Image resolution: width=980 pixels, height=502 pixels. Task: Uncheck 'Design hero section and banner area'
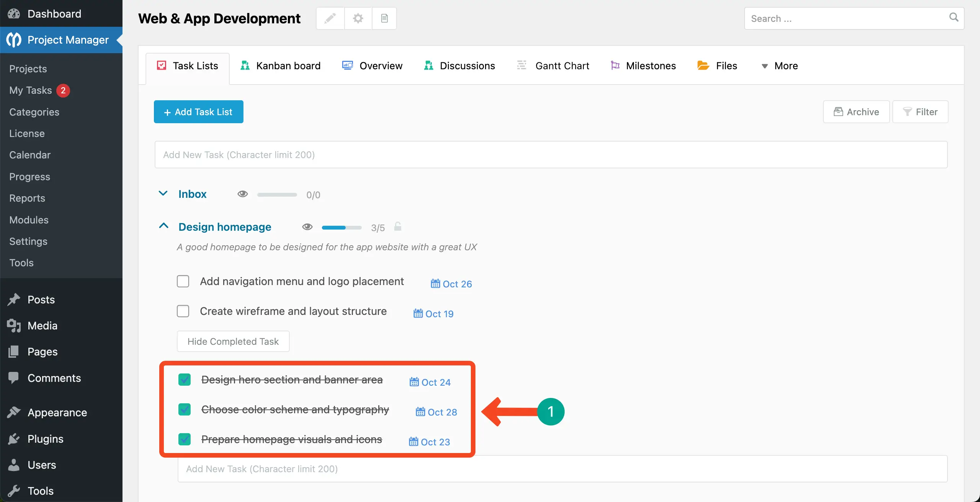point(185,380)
